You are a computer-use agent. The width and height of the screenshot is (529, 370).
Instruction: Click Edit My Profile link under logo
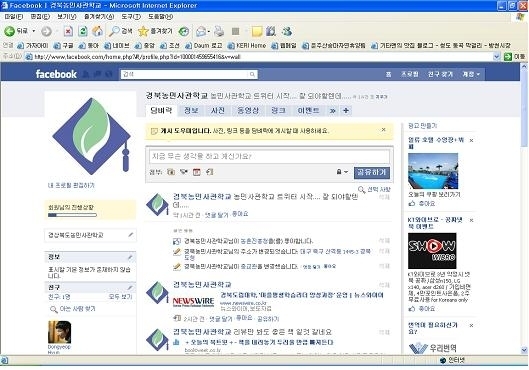tap(71, 186)
